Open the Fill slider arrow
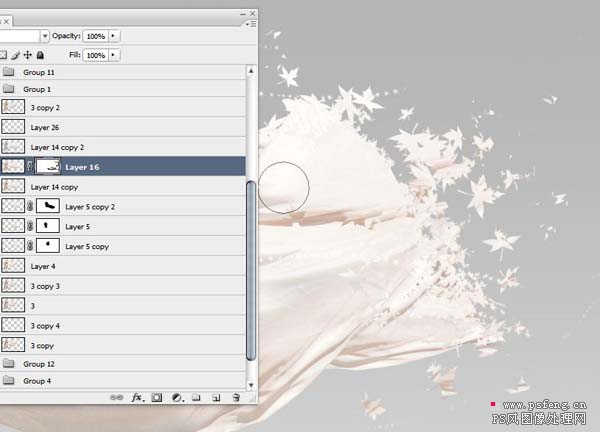 (x=113, y=55)
